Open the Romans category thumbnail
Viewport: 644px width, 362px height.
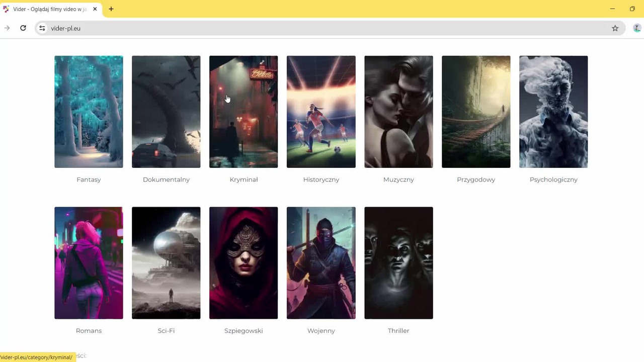(x=89, y=263)
